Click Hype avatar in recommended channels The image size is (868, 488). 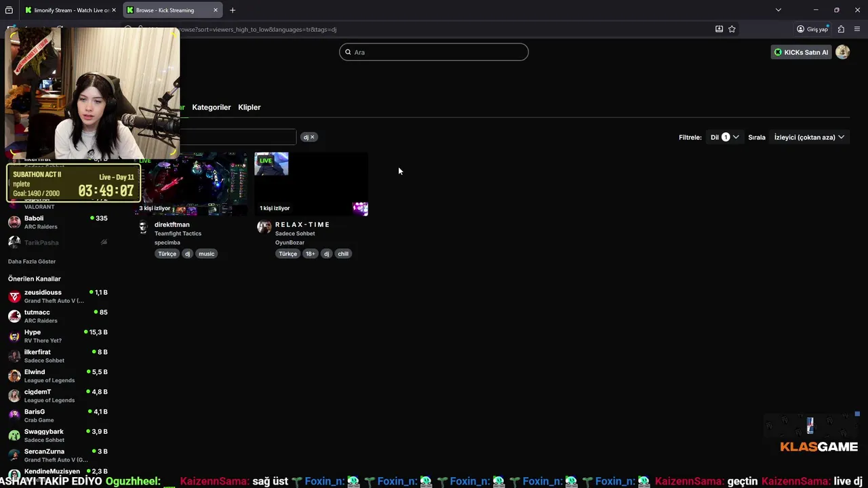(14, 336)
